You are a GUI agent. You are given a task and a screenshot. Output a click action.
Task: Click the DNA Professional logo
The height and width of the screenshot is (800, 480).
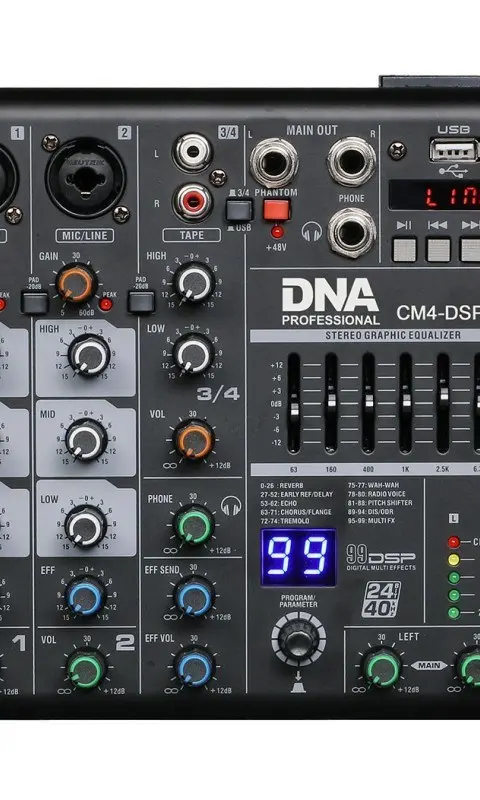331,302
